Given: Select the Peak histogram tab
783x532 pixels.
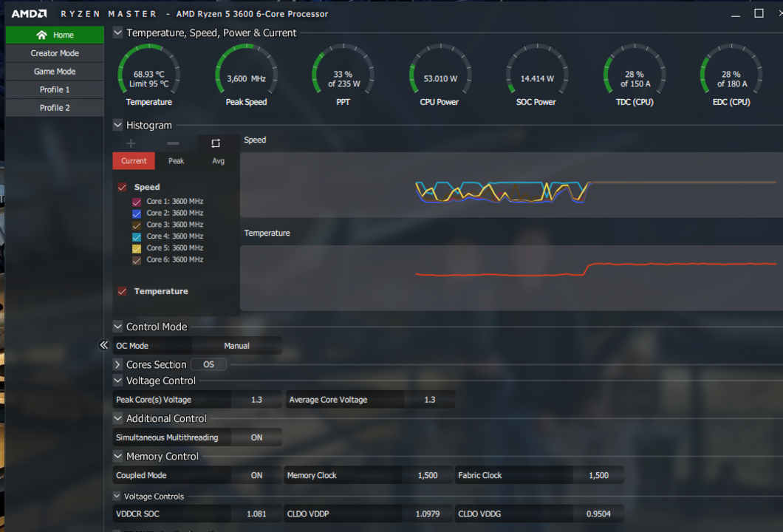Looking at the screenshot, I should click(176, 161).
